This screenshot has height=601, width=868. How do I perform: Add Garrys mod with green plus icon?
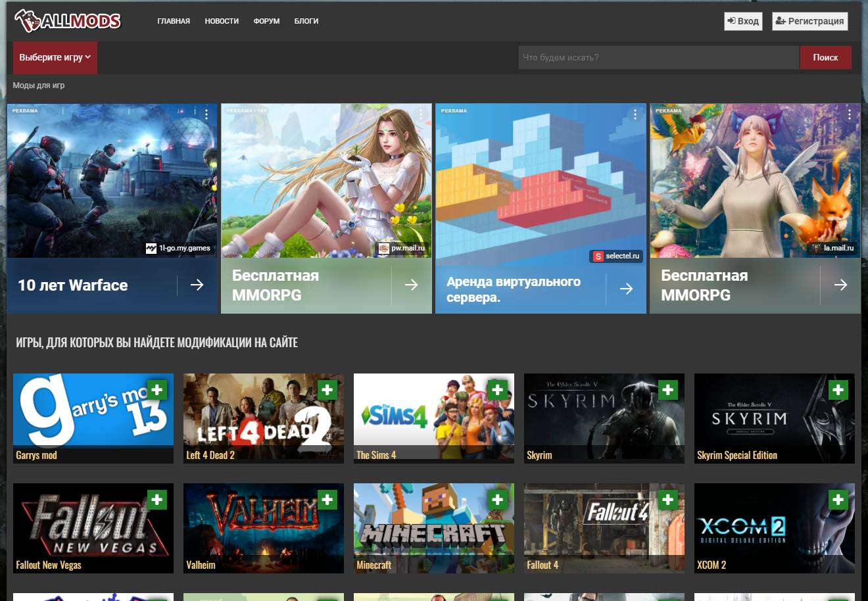(x=157, y=390)
